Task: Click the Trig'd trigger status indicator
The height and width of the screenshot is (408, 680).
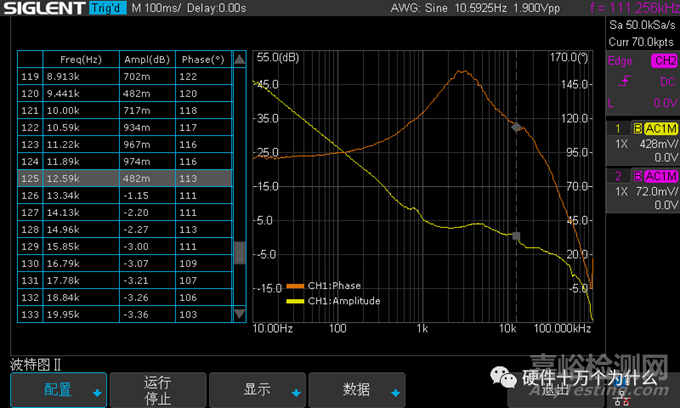Action: [x=106, y=8]
